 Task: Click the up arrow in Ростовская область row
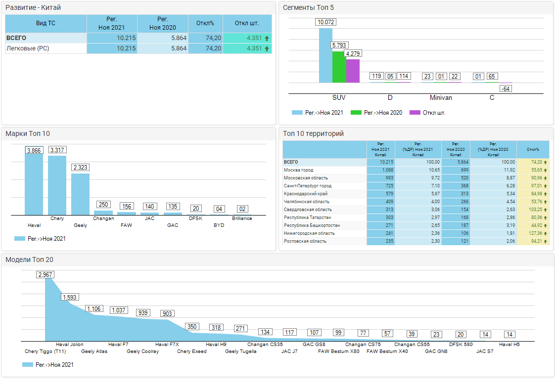546,241
